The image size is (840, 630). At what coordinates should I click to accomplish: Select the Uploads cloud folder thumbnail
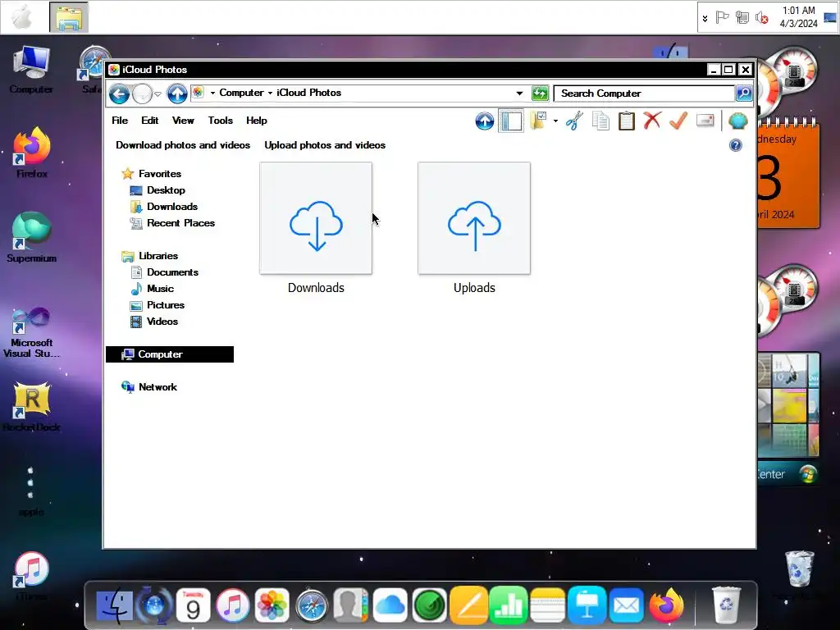point(474,218)
